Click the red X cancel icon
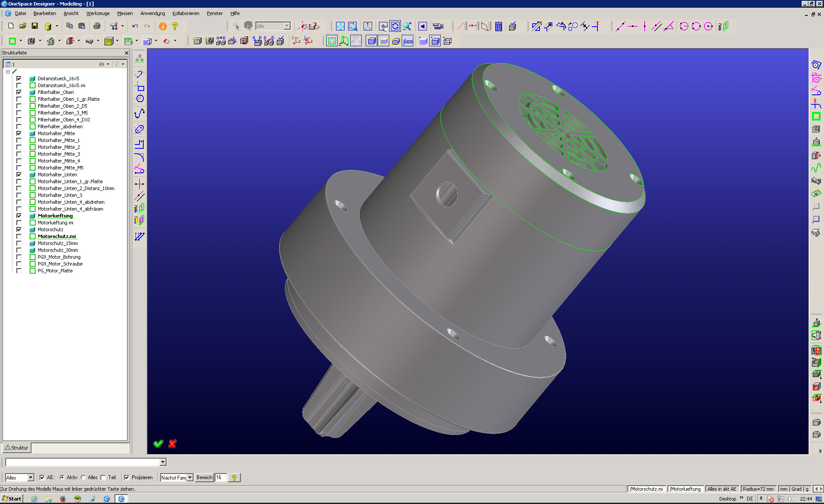 pos(173,444)
